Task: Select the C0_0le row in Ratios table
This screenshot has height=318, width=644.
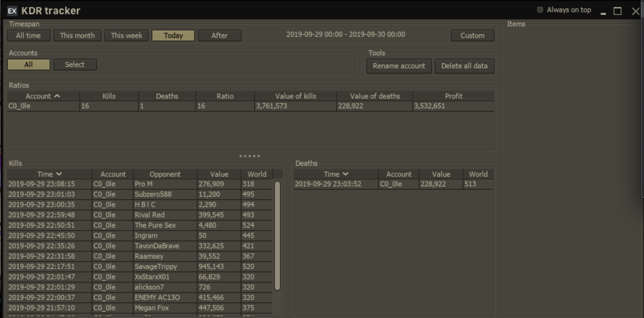Action: tap(251, 106)
